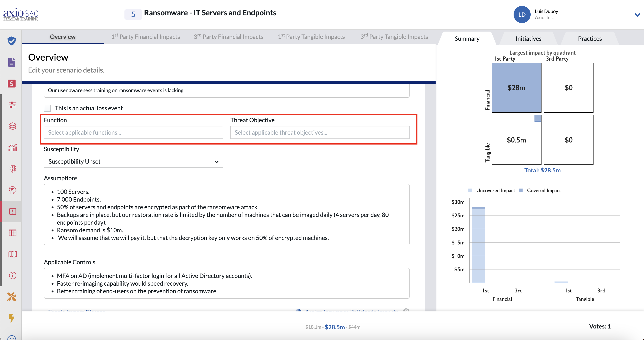Open the sliders settings sidebar icon
This screenshot has width=644, height=340.
click(13, 105)
